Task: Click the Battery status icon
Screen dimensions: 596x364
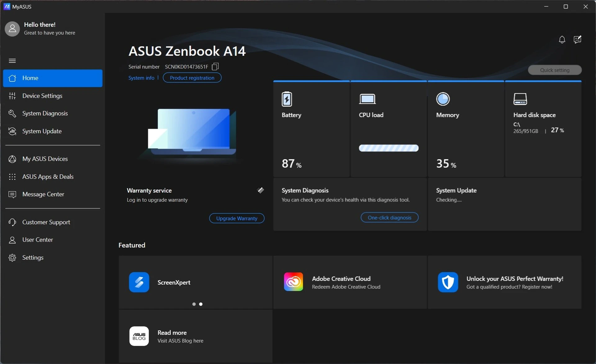Action: tap(287, 99)
